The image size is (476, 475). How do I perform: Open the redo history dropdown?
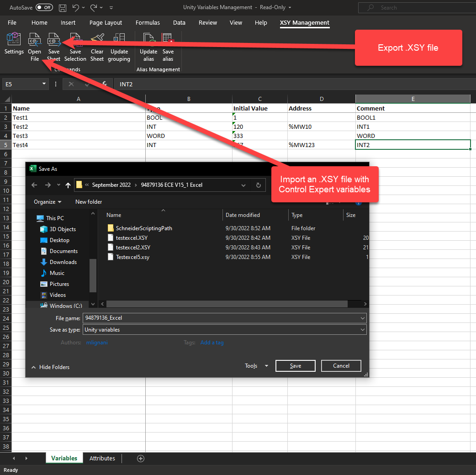pyautogui.click(x=101, y=8)
